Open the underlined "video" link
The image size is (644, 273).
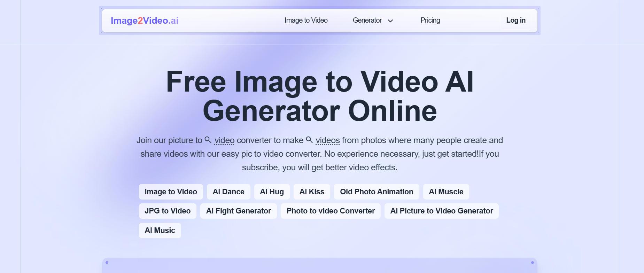pos(224,140)
